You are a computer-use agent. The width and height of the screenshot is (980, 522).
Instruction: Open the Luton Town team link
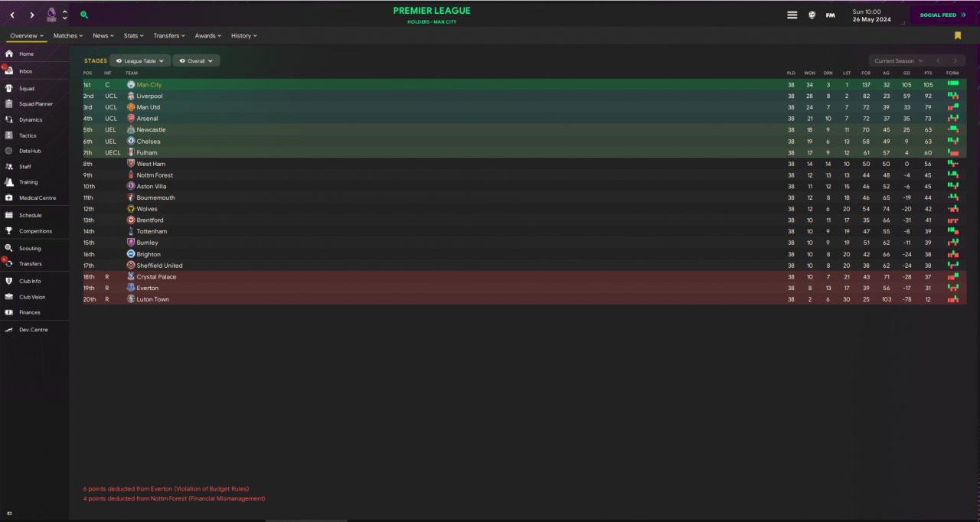point(152,299)
